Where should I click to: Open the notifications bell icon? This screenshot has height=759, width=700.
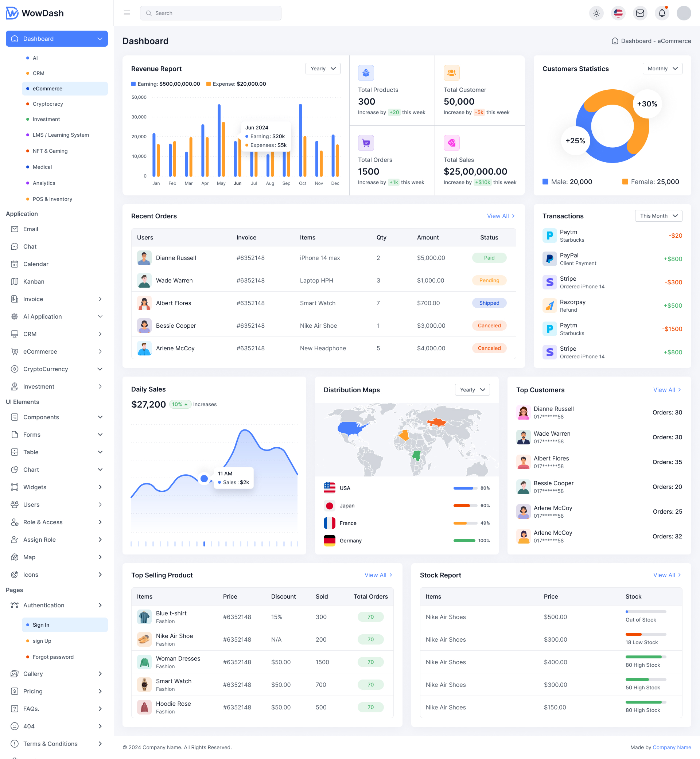tap(662, 13)
